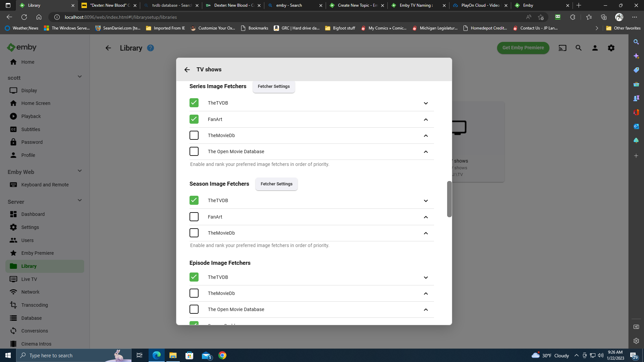Click the browser home icon

tap(39, 17)
